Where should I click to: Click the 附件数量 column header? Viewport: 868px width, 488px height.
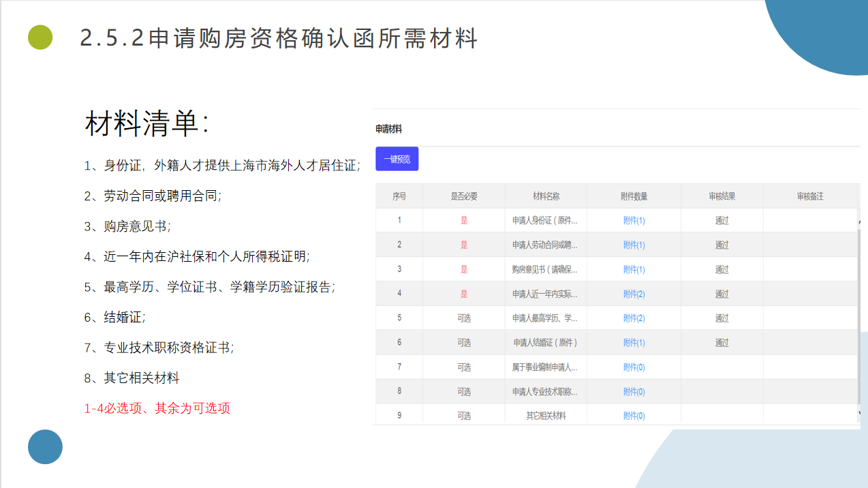(634, 196)
